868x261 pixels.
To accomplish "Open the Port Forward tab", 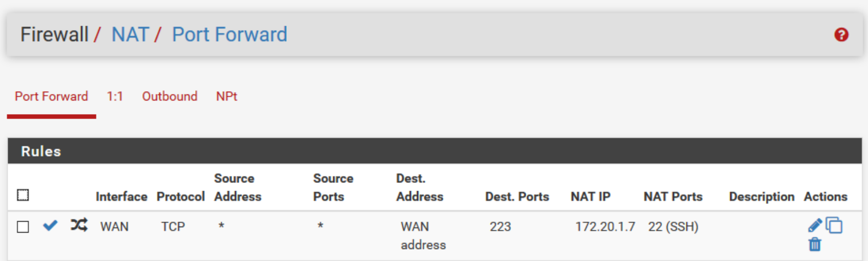I will click(51, 97).
